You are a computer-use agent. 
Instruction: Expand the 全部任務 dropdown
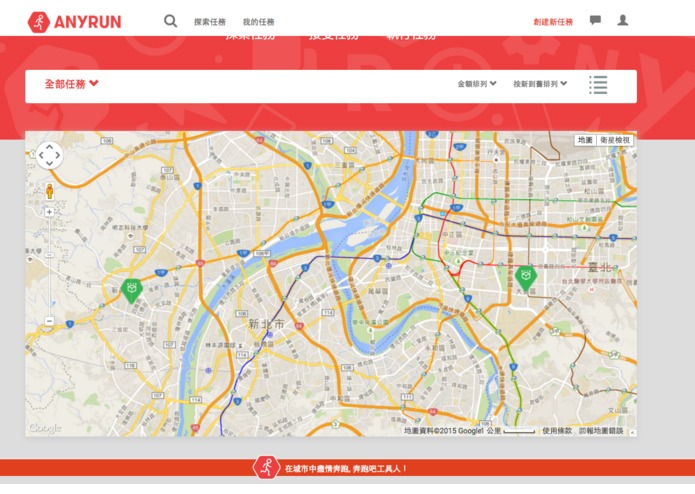71,84
